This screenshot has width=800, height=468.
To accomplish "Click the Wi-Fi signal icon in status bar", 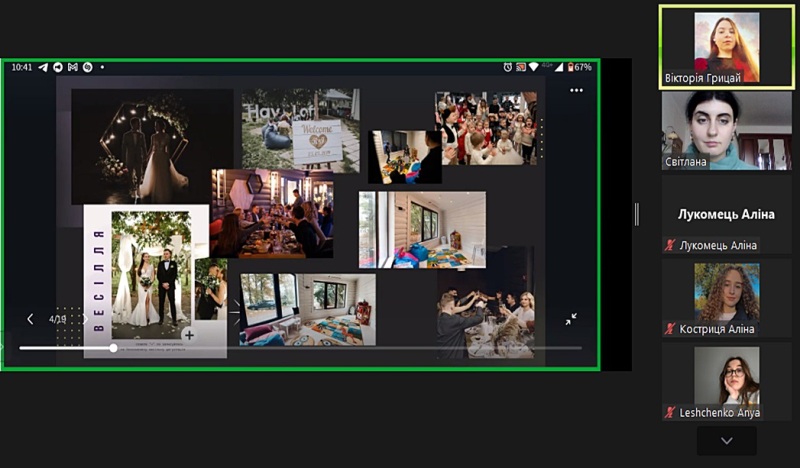I will (x=534, y=67).
